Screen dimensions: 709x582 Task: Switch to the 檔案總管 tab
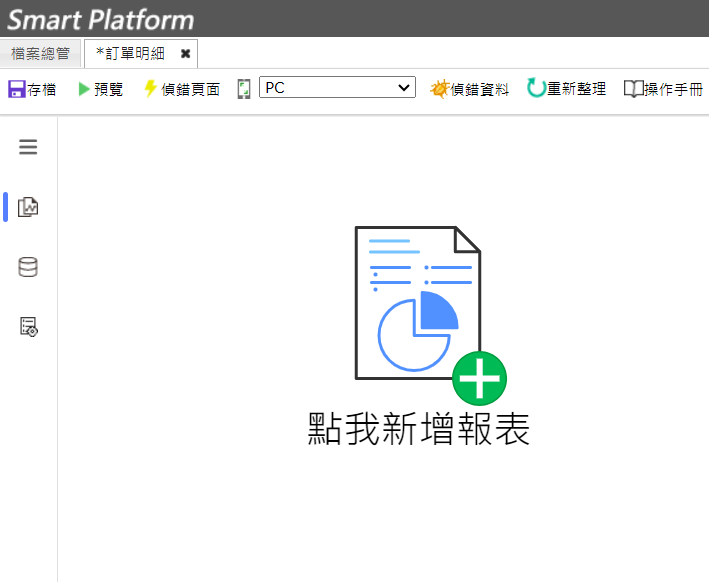[40, 53]
